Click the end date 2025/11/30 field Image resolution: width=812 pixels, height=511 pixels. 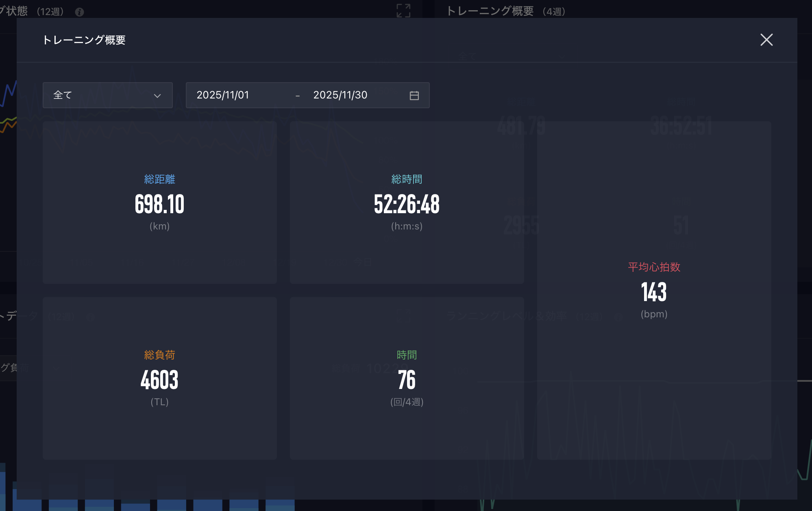340,95
